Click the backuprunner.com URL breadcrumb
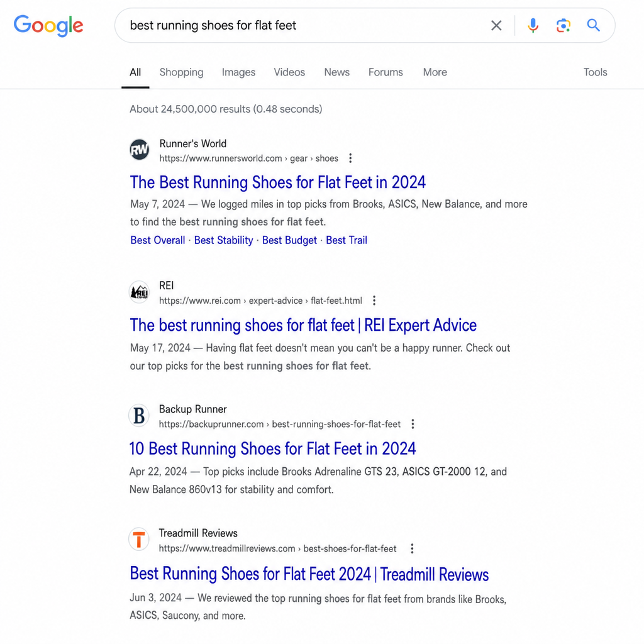Image resolution: width=644 pixels, height=644 pixels. click(x=280, y=425)
